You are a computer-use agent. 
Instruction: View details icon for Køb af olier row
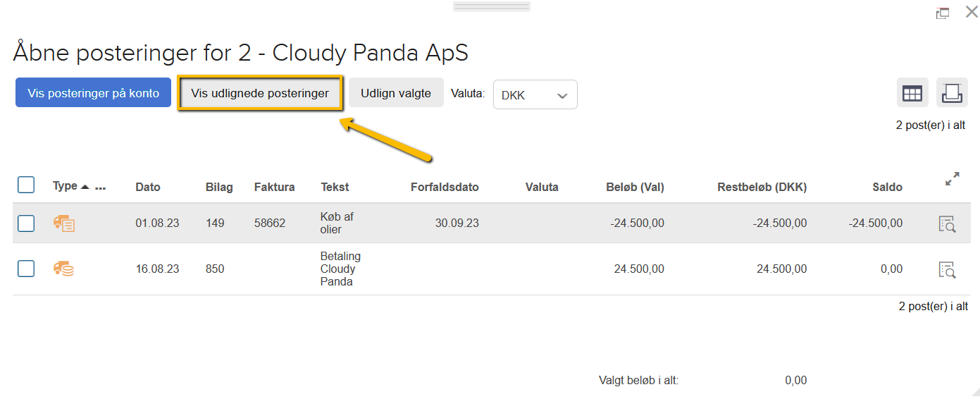pos(947,224)
